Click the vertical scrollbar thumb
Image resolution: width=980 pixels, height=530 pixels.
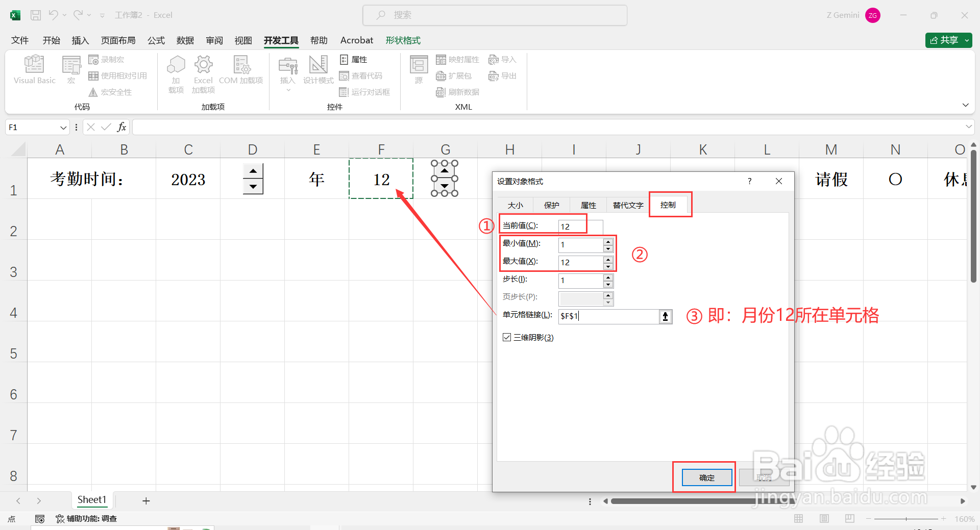[973, 216]
